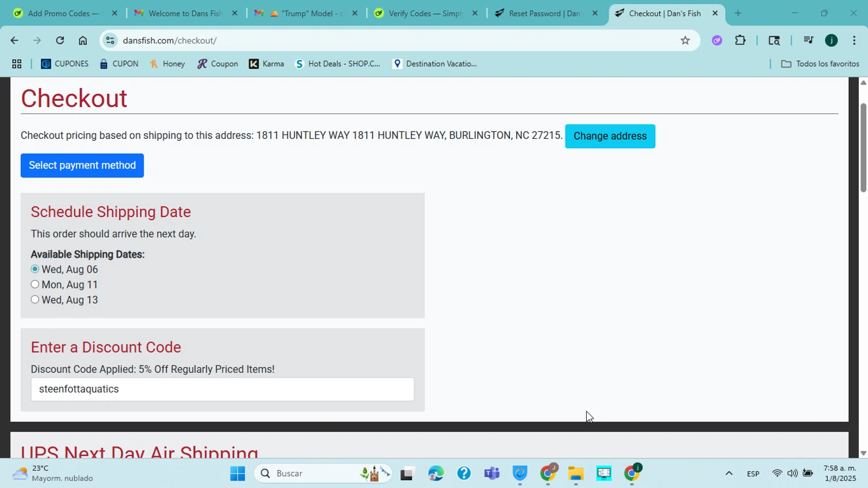Open the CUPONES bookmark
Viewport: 868px width, 488px height.
pos(65,64)
